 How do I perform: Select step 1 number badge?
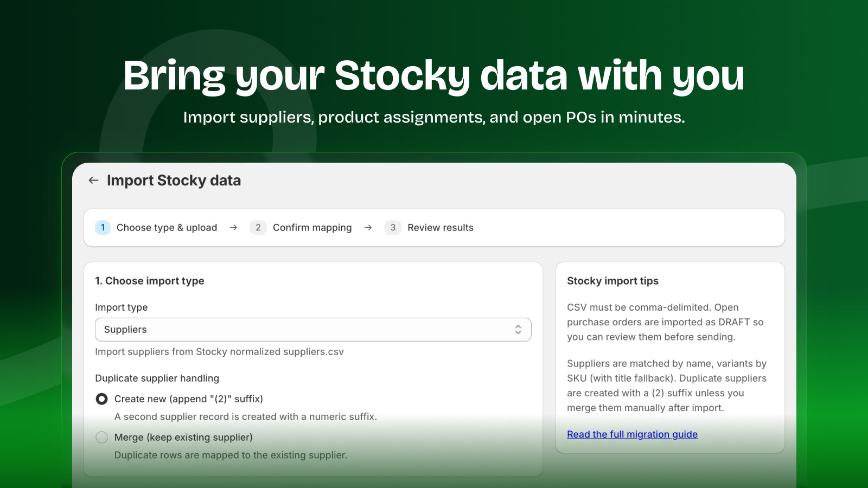point(103,228)
